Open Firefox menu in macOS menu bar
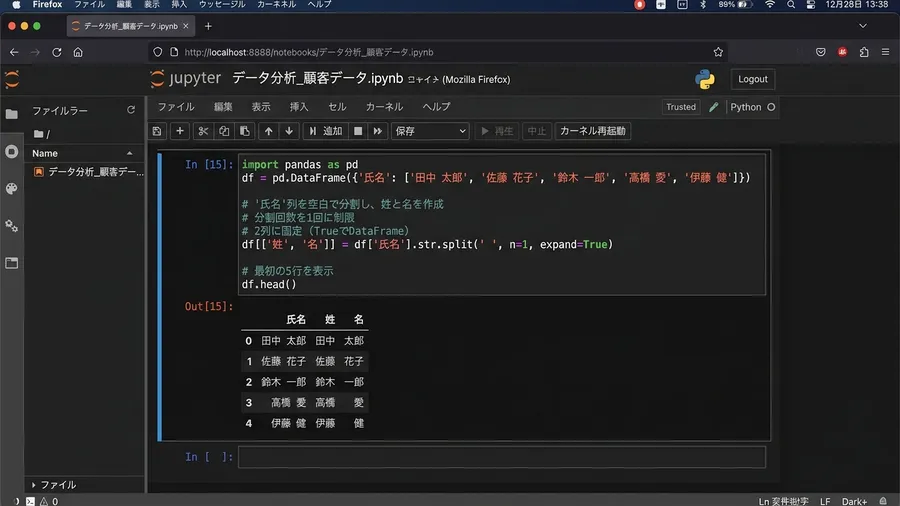This screenshot has height=506, width=900. [x=47, y=5]
